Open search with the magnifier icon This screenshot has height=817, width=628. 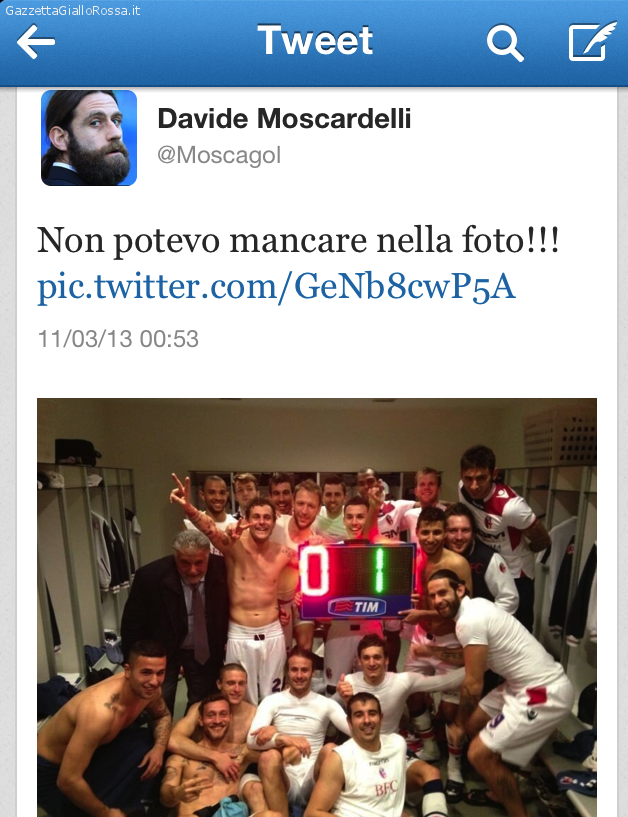[x=504, y=43]
